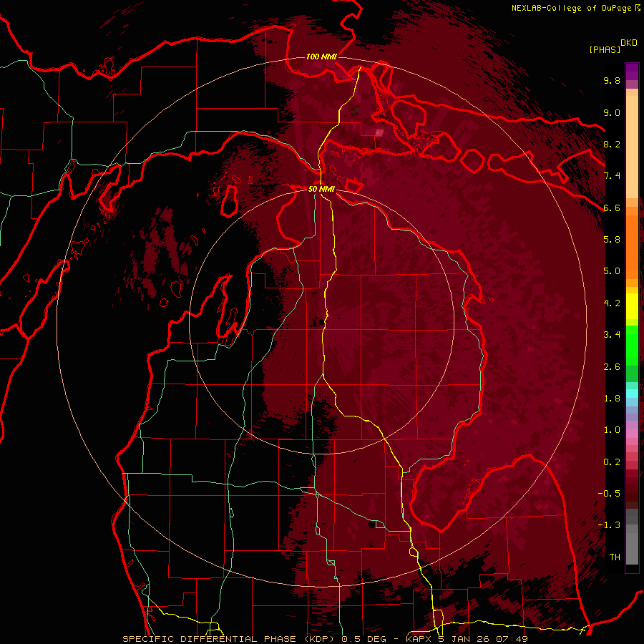This screenshot has height=644, width=644.
Task: Click the DKD legend label
Action: point(629,43)
